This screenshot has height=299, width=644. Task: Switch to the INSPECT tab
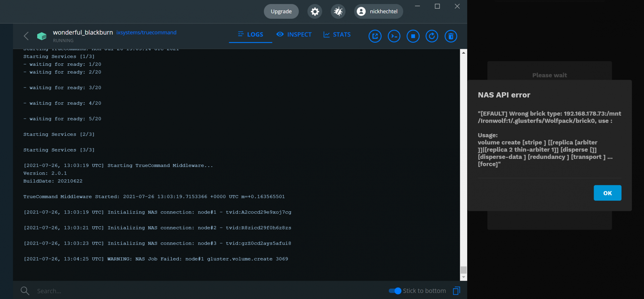pyautogui.click(x=294, y=35)
